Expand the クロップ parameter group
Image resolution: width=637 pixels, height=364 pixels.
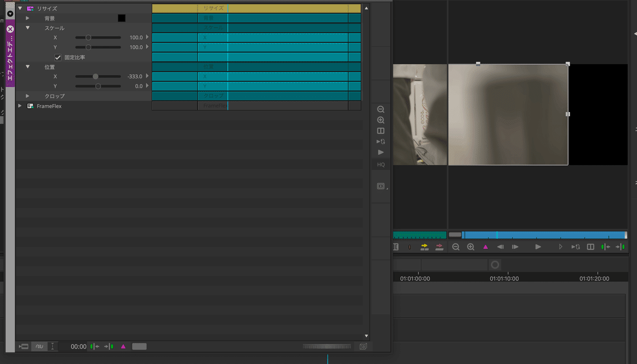pyautogui.click(x=28, y=96)
